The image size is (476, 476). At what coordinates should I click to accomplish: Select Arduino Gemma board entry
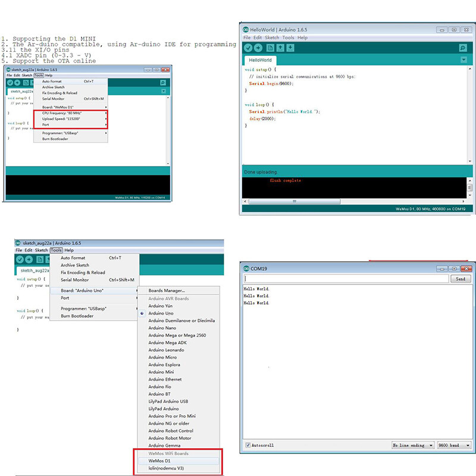click(179, 445)
